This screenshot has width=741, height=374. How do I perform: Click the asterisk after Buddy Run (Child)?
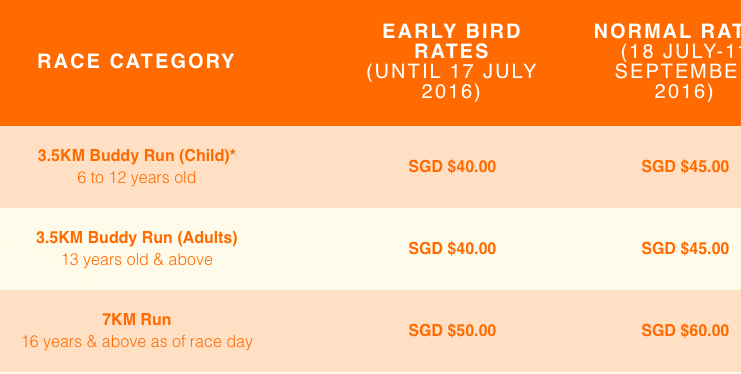(x=233, y=153)
